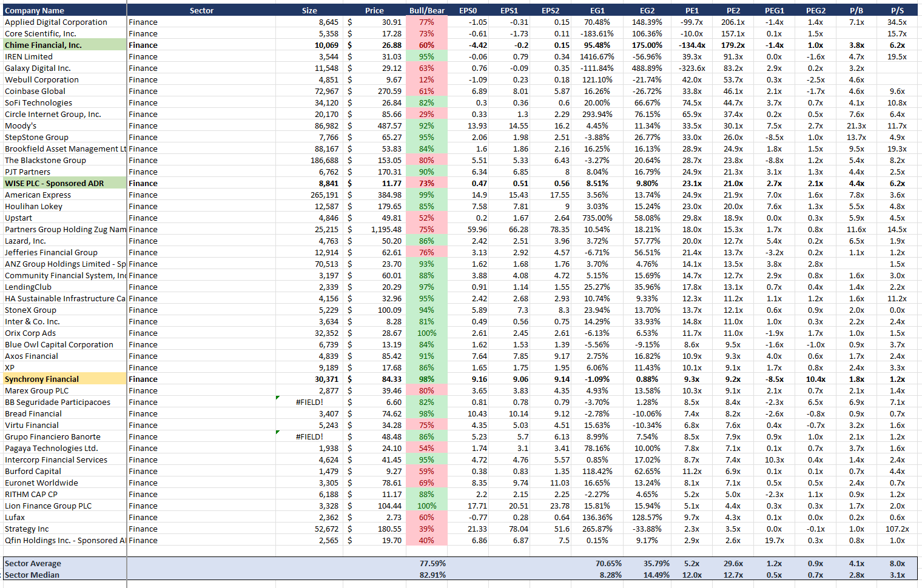
Task: Select the StepStone Group cell
Action: click(x=64, y=137)
